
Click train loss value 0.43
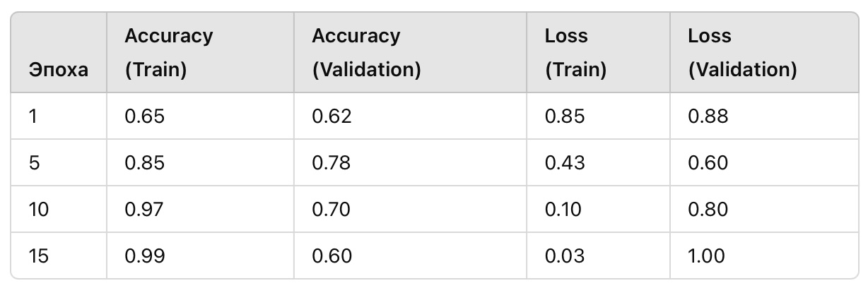565,162
